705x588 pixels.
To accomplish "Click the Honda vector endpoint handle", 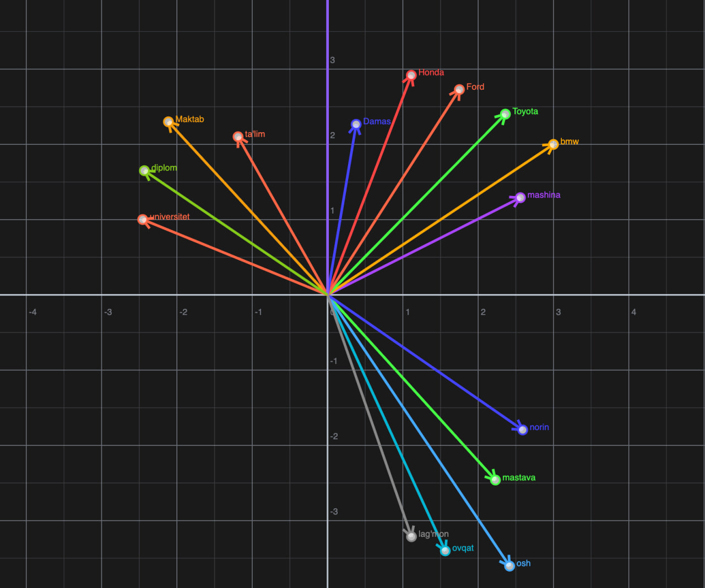I will point(411,75).
